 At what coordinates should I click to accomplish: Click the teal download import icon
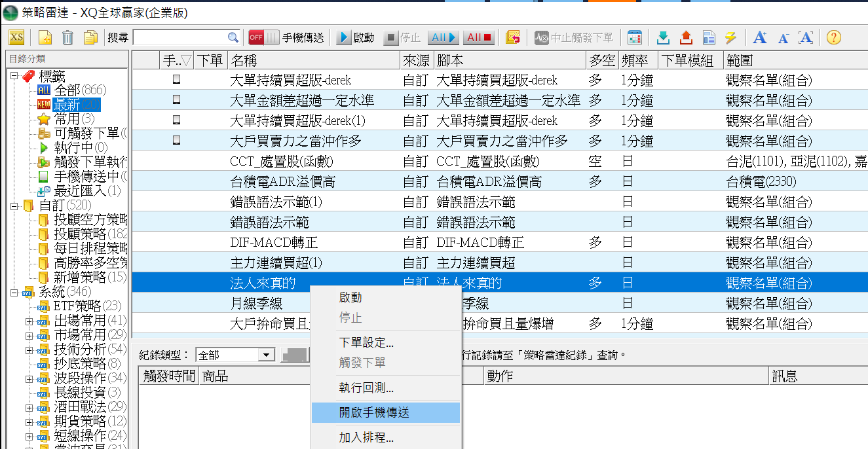click(664, 37)
